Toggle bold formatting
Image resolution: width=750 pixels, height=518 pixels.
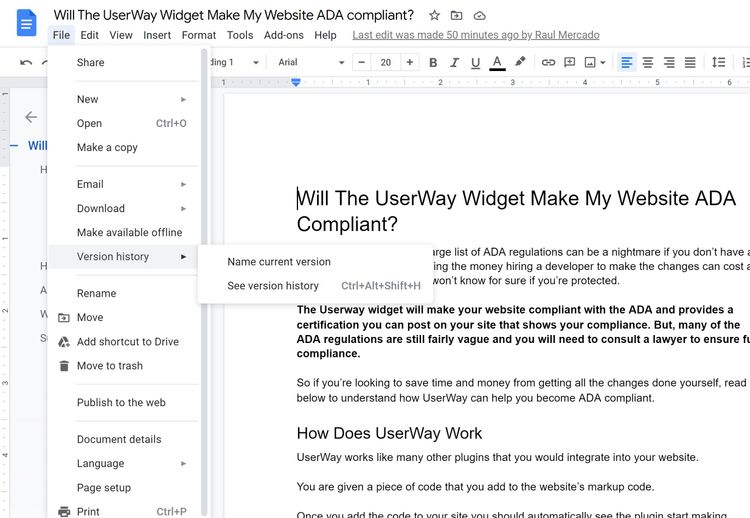tap(433, 62)
